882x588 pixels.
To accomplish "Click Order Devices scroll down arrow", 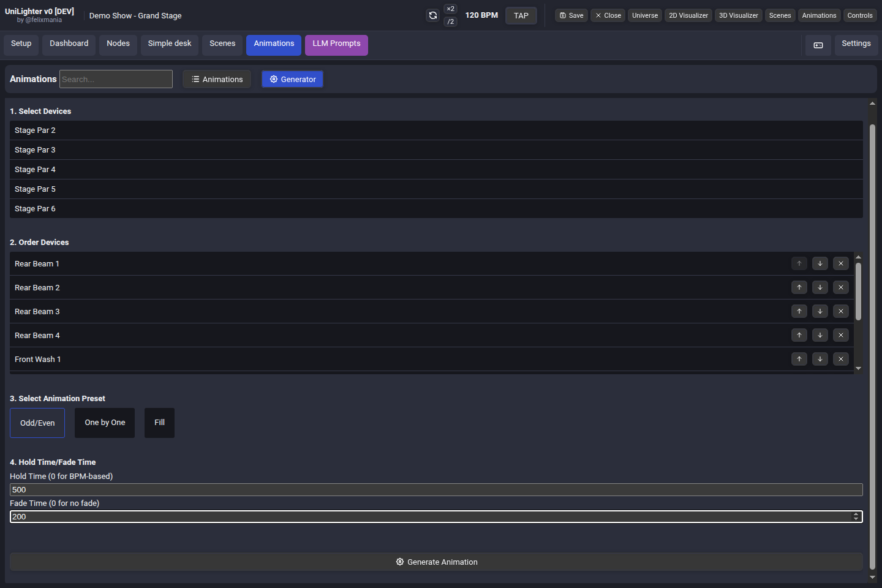I will 858,368.
